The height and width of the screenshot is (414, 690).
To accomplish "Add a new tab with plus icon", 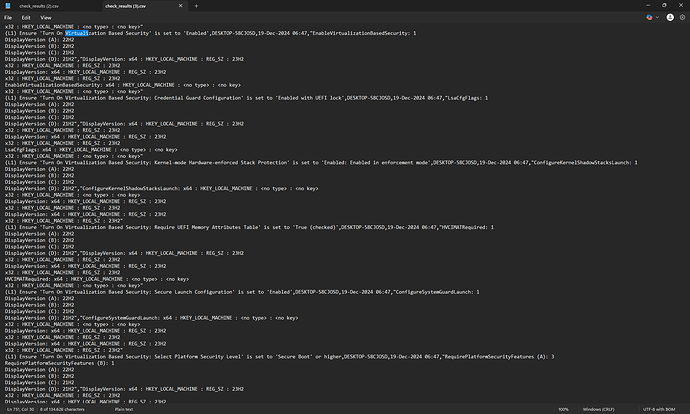I will point(195,6).
